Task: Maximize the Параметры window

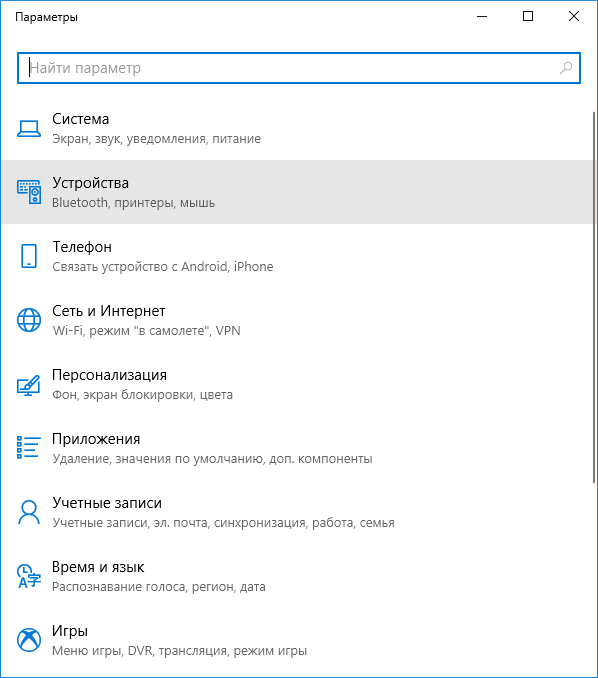Action: point(528,16)
